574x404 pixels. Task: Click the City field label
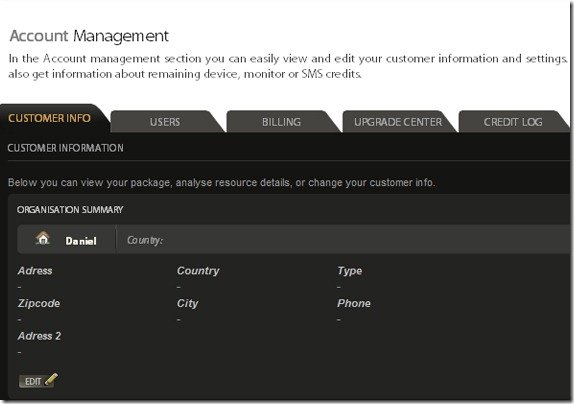point(187,303)
